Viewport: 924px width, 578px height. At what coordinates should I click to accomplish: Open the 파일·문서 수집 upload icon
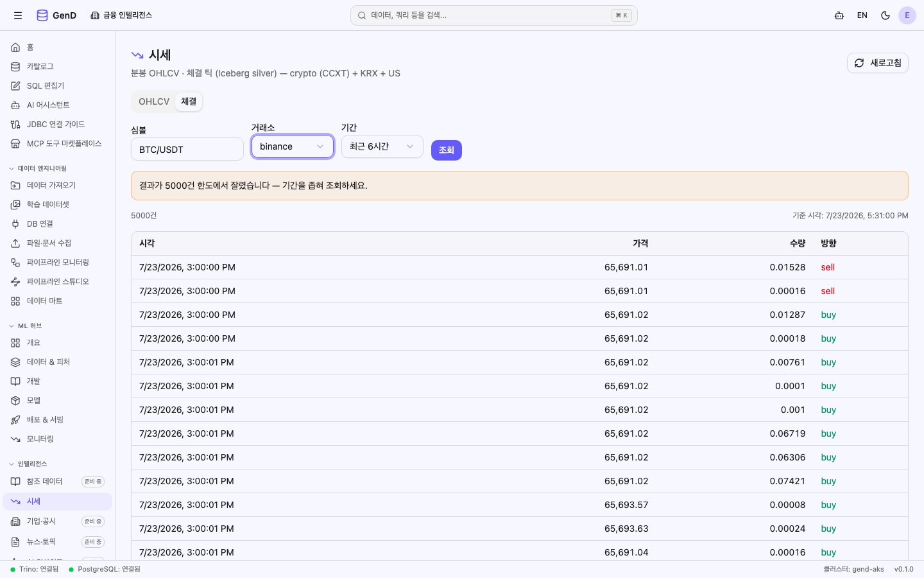tap(15, 243)
